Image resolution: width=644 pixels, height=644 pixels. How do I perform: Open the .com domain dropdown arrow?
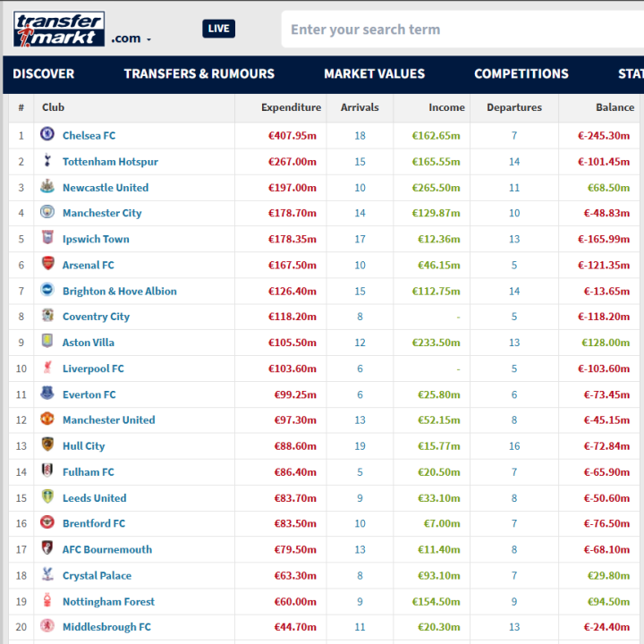click(x=148, y=39)
